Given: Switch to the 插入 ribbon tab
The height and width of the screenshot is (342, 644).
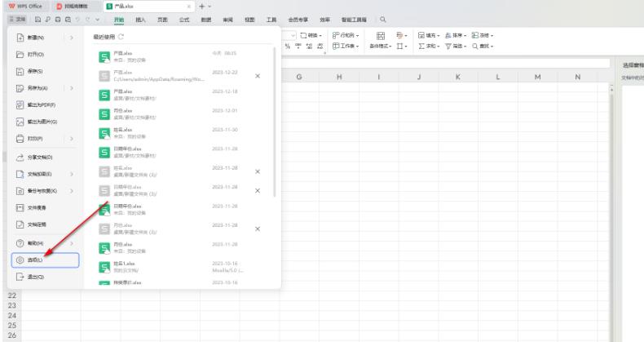Looking at the screenshot, I should [140, 20].
